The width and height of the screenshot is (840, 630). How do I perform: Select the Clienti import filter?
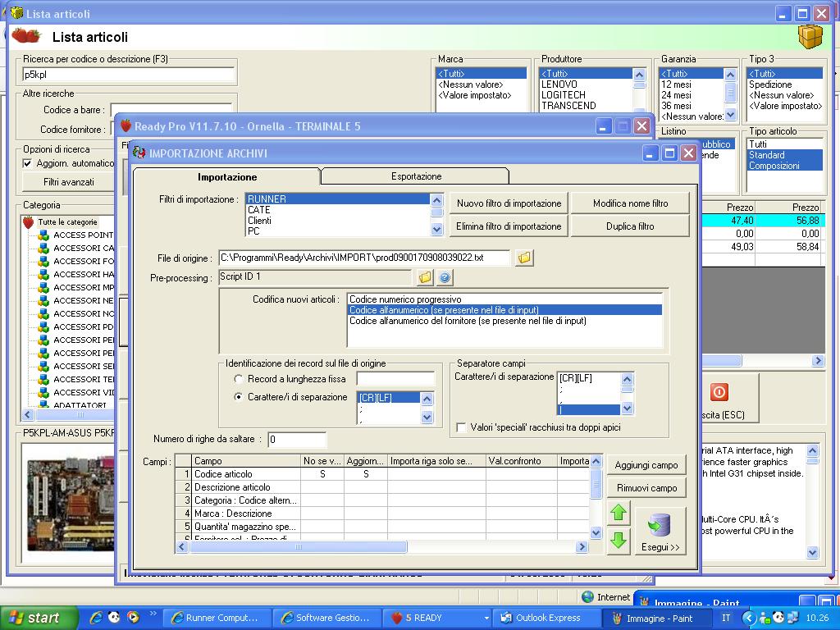coord(338,221)
